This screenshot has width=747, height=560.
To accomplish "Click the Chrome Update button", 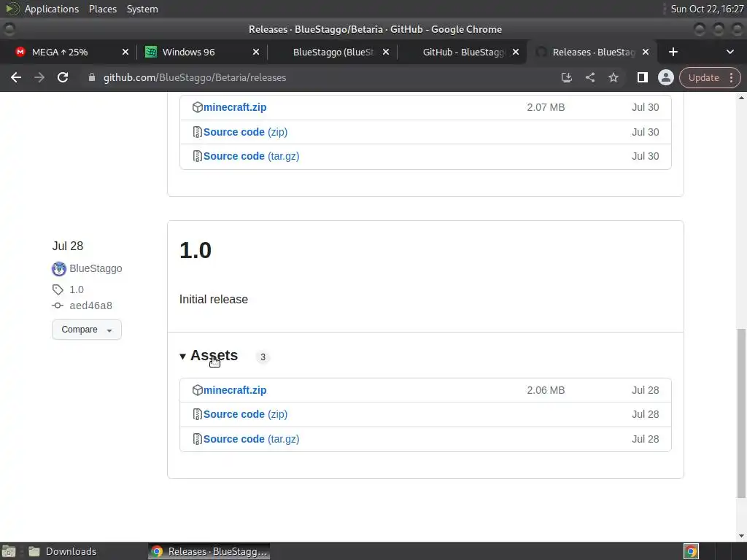I will 703,77.
